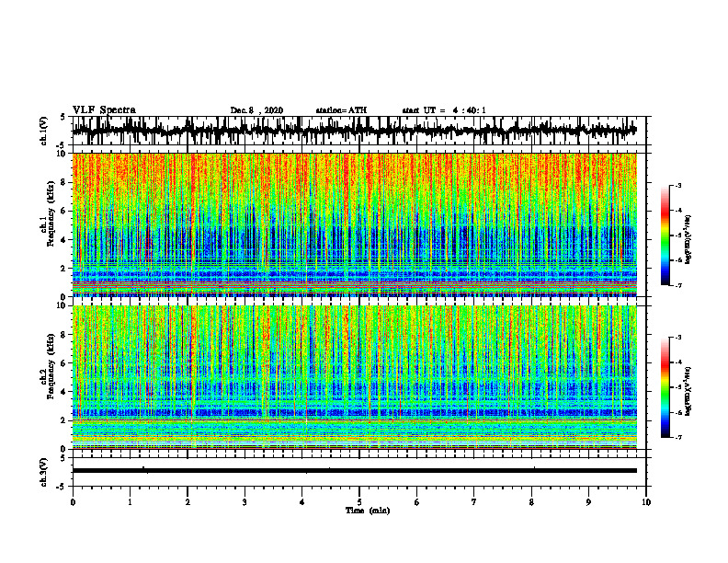
Task: Click the 'VLF Spectra' title text
Action: tap(104, 109)
